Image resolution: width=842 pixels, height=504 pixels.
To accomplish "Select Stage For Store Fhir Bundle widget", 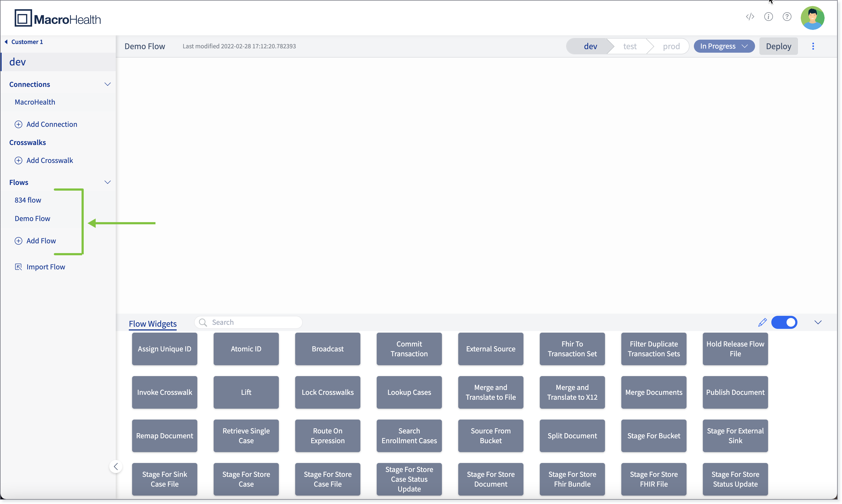I will [x=572, y=479].
